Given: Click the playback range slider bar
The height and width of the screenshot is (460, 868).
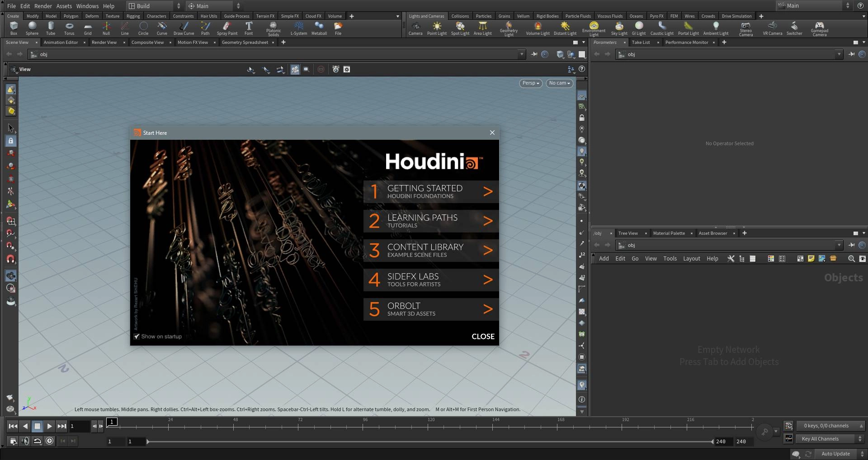Looking at the screenshot, I should pos(429,441).
